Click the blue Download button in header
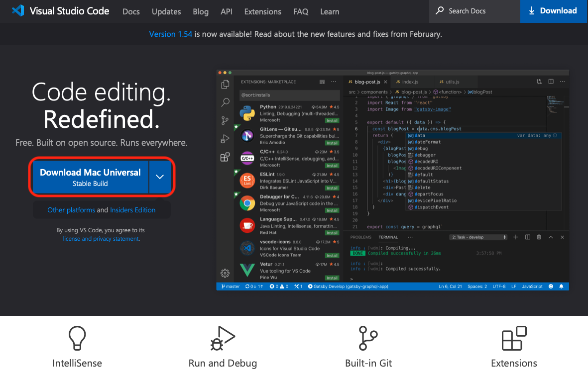 [x=553, y=11]
